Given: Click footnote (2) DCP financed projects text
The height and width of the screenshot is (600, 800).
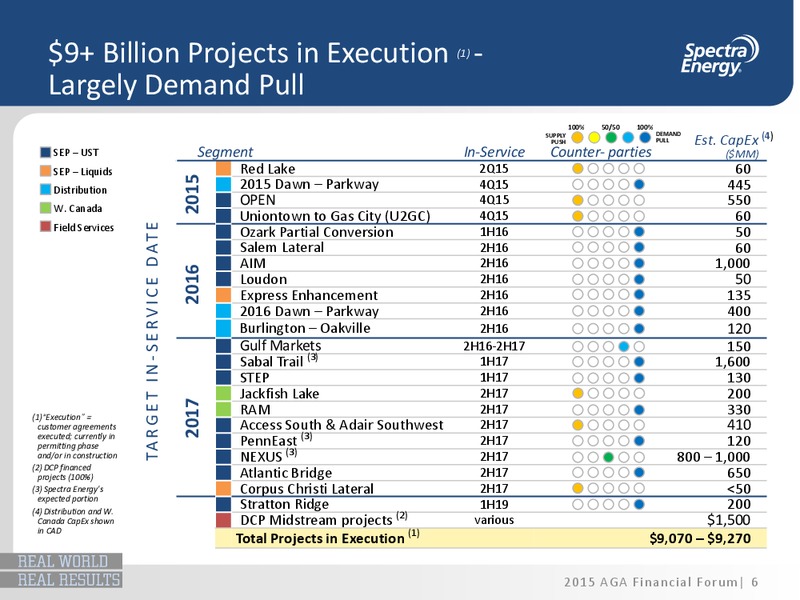Looking at the screenshot, I should 62,472.
